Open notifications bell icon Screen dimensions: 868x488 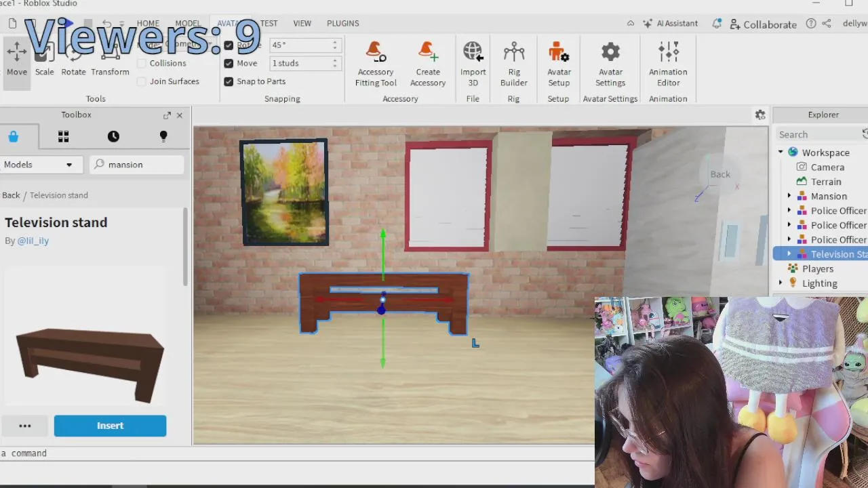pyautogui.click(x=717, y=24)
